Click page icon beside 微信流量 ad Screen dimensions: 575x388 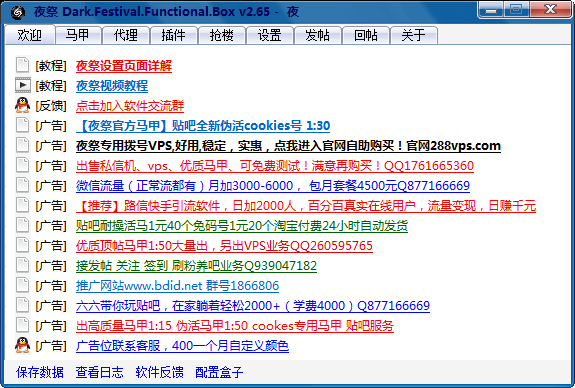tap(22, 185)
